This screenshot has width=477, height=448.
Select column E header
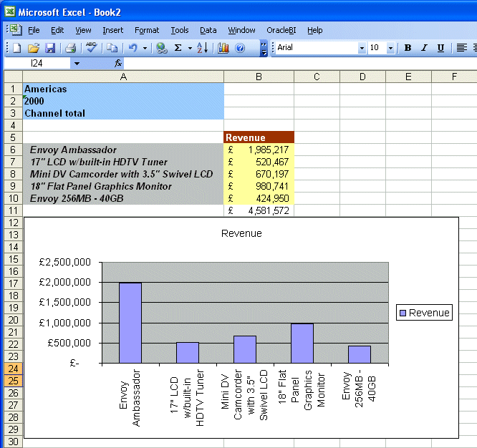pos(408,77)
